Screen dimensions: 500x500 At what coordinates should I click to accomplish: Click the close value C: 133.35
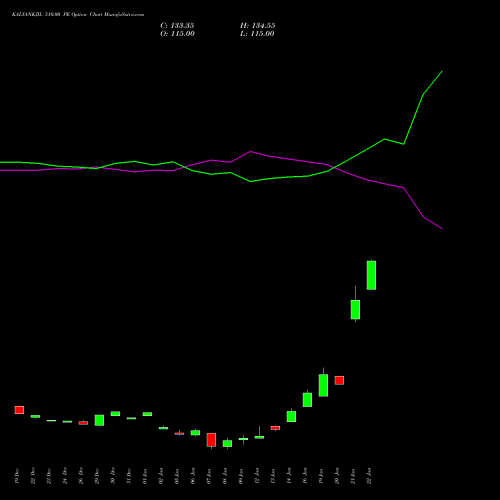point(177,26)
